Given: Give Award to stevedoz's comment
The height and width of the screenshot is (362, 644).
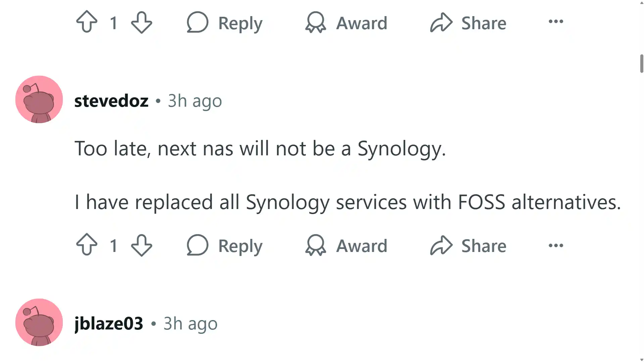Looking at the screenshot, I should coord(346,246).
